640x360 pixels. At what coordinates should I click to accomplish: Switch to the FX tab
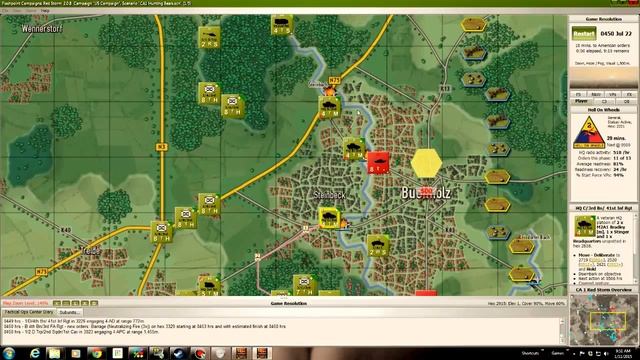click(629, 94)
